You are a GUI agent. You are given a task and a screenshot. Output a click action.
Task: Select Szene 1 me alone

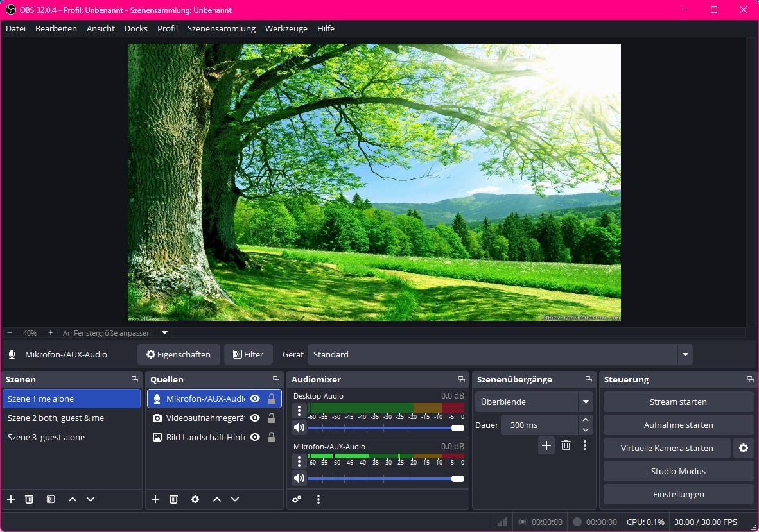[71, 399]
